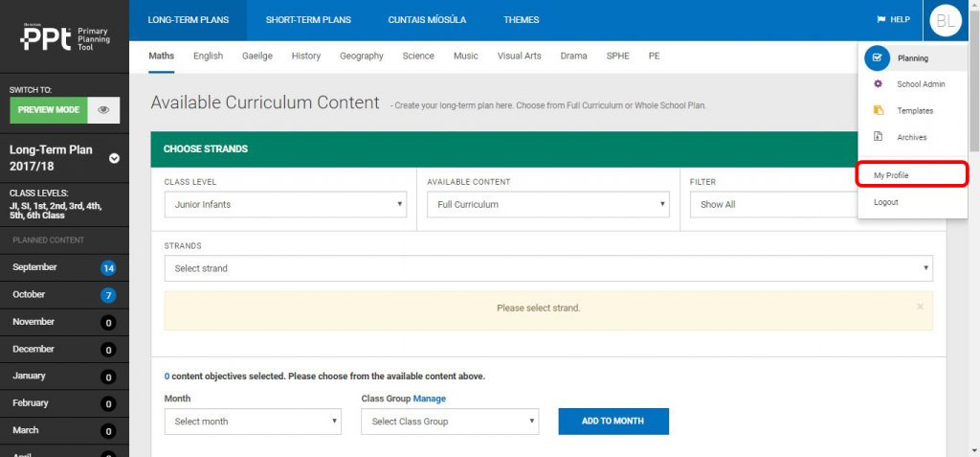This screenshot has height=457, width=980.
Task: Dismiss the 'Please select strand' notice
Action: tap(920, 307)
